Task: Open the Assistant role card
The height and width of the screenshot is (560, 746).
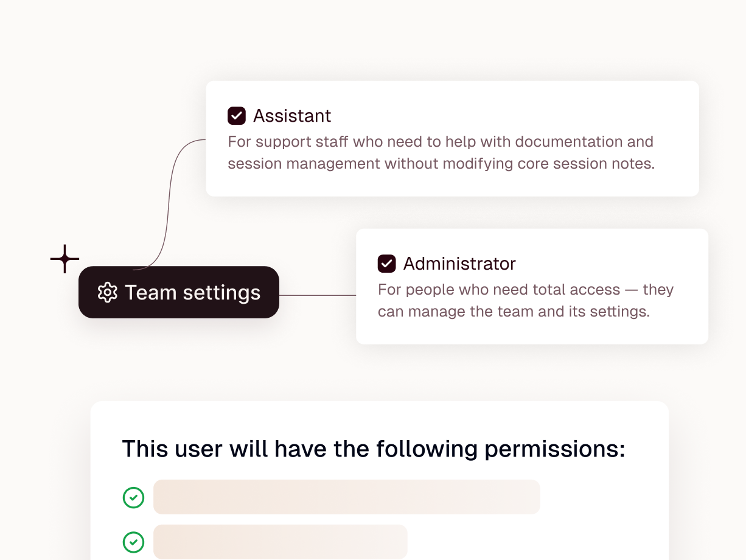Action: pos(453,138)
